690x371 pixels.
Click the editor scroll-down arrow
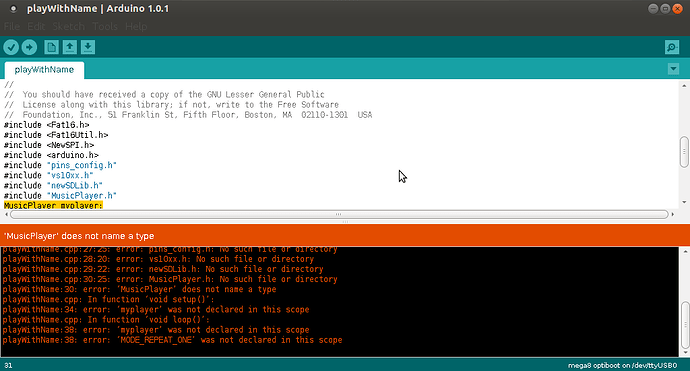684,202
